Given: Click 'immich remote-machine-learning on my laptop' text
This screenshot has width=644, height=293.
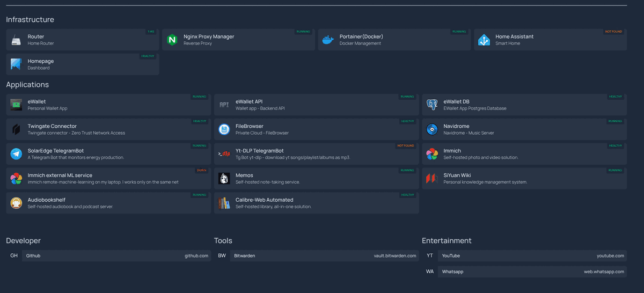Looking at the screenshot, I should [x=75, y=182].
